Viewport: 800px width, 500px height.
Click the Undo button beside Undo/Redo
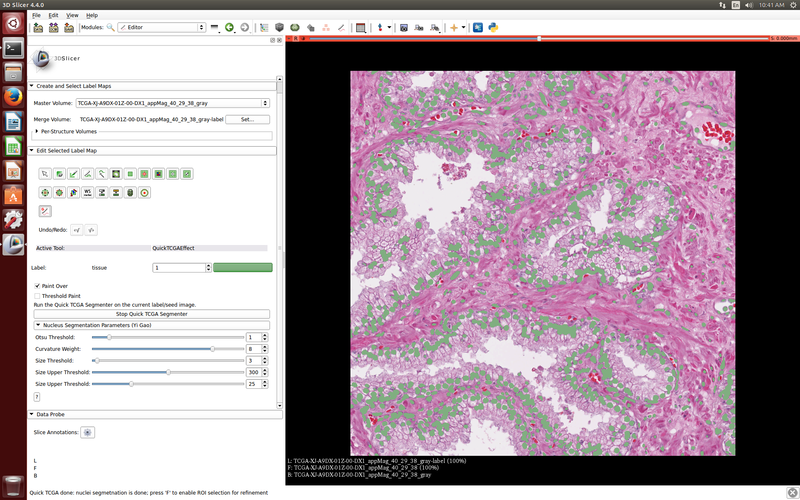tap(76, 229)
